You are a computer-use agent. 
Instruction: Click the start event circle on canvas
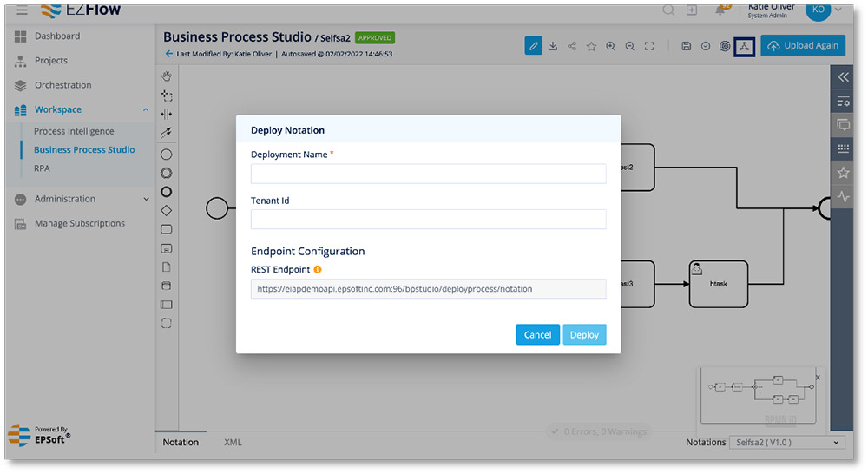217,208
